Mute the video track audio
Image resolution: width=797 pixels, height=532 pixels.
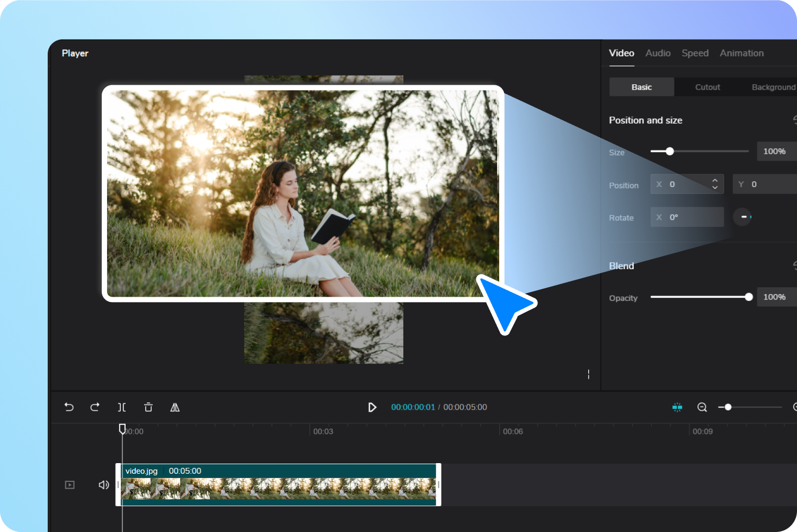click(x=104, y=484)
